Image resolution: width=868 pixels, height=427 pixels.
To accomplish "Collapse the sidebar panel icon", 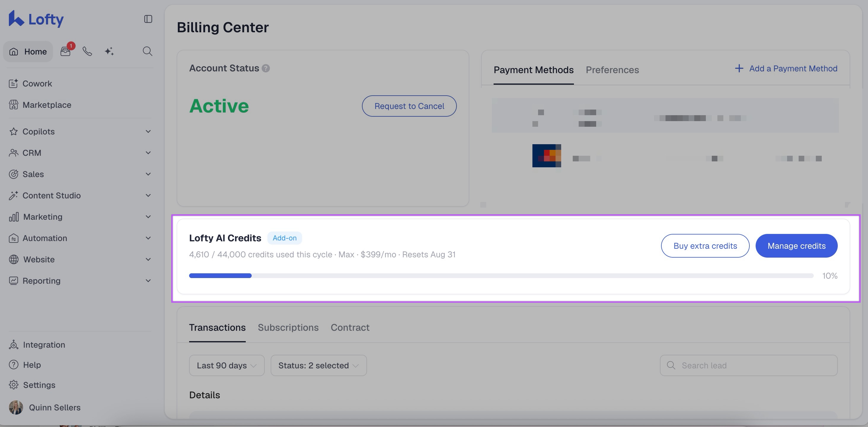I will (x=148, y=19).
